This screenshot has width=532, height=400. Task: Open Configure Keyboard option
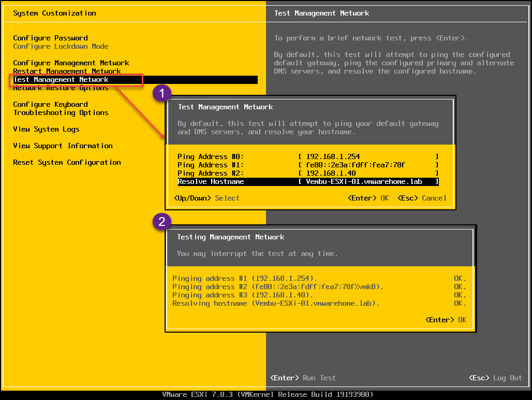click(x=50, y=104)
